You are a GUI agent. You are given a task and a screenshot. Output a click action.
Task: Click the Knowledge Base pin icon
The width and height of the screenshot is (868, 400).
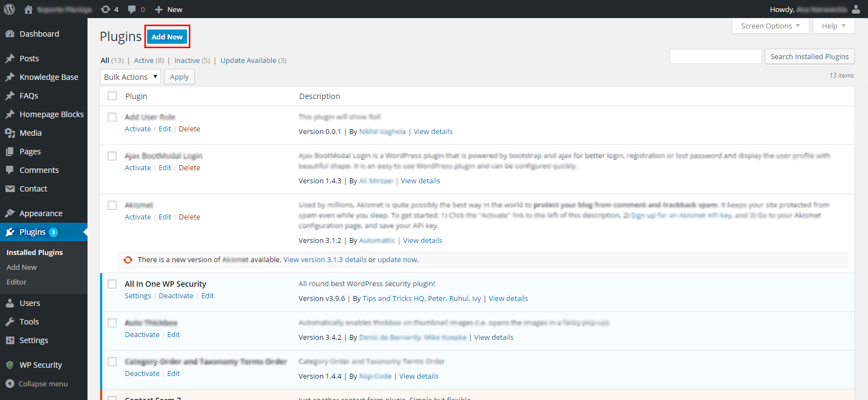[10, 77]
